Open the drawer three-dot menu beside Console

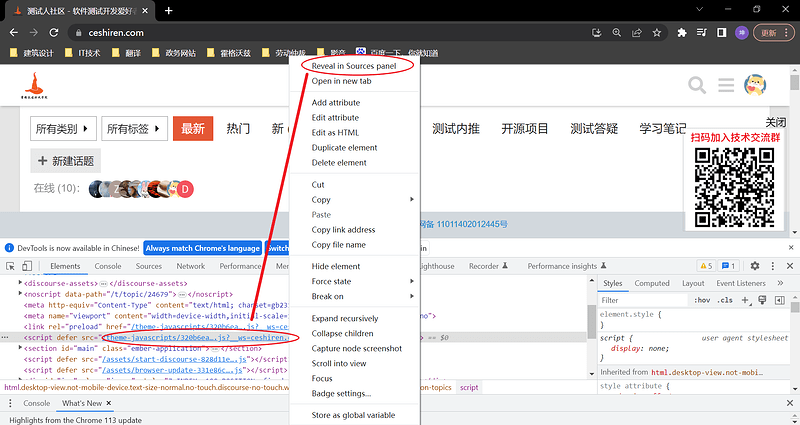(10, 403)
